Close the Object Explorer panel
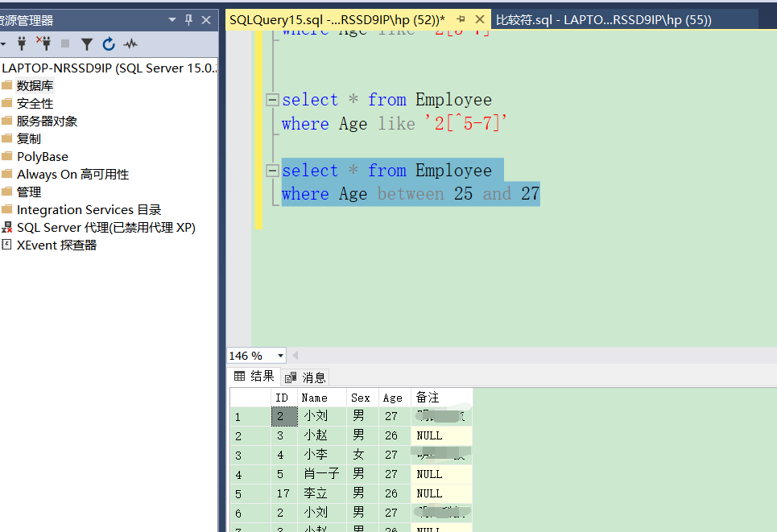777x532 pixels. pyautogui.click(x=206, y=20)
